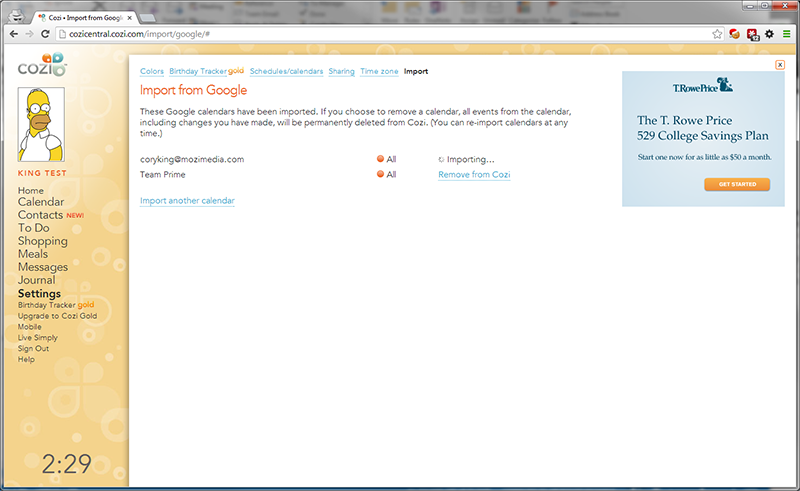Viewport: 800px width, 491px height.
Task: Click the Homer Simpson profile picture
Action: point(41,124)
